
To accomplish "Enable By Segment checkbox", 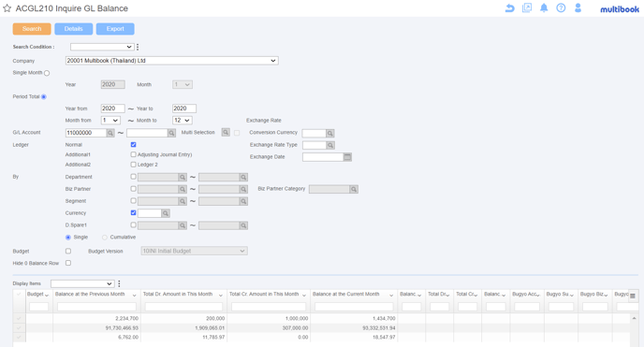I will point(133,201).
